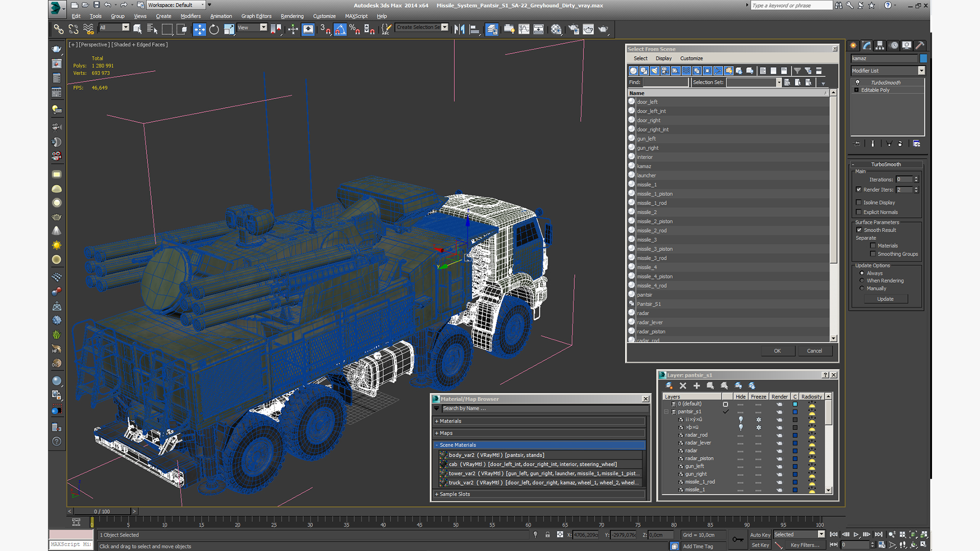Collapse the pantsir_s1 layer tree
This screenshot has width=980, height=551.
(x=666, y=412)
